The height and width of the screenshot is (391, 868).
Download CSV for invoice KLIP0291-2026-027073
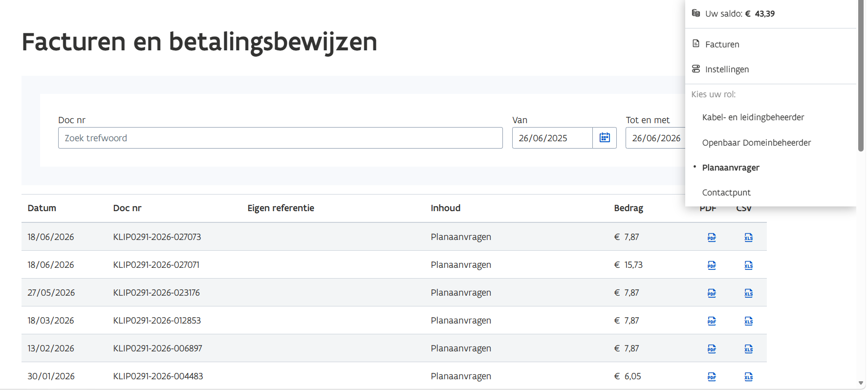(x=748, y=238)
